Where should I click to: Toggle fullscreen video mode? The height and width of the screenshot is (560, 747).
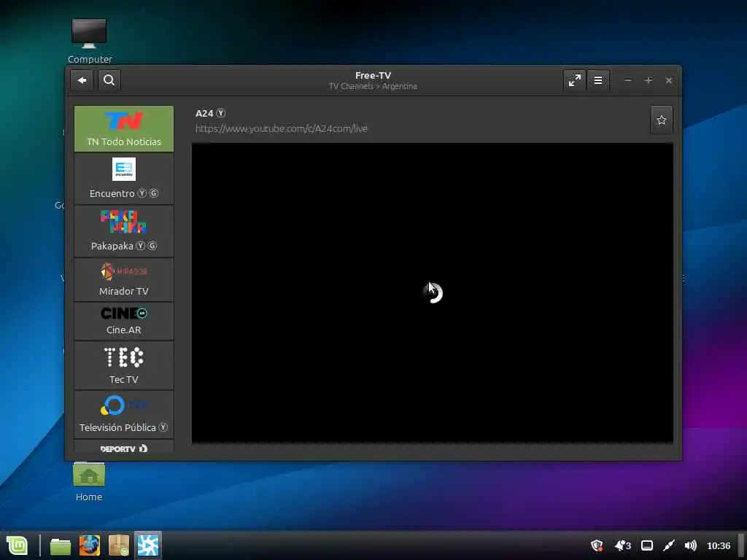(575, 80)
